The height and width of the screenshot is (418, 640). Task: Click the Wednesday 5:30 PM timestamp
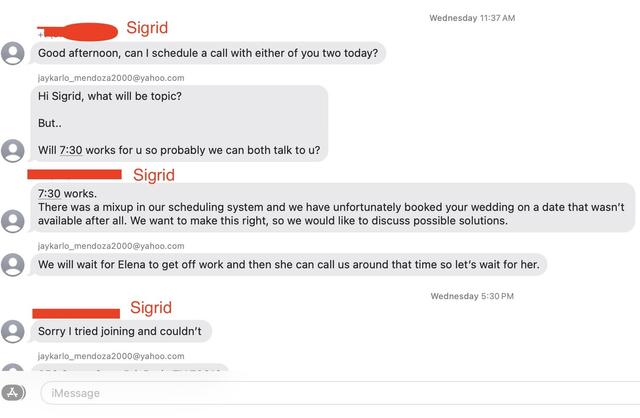472,296
